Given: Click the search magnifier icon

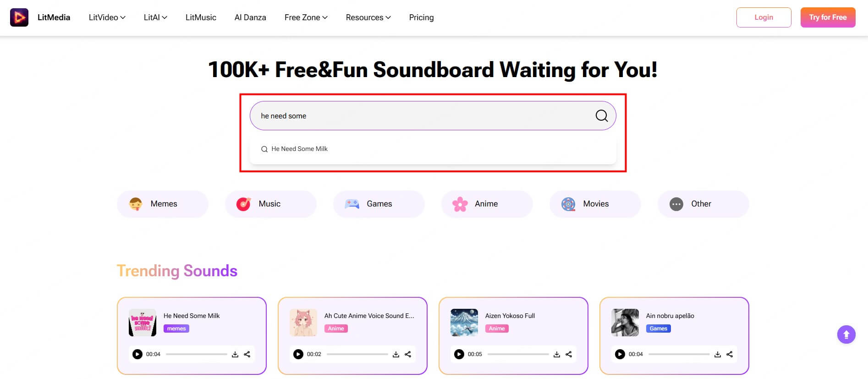Looking at the screenshot, I should pos(601,116).
